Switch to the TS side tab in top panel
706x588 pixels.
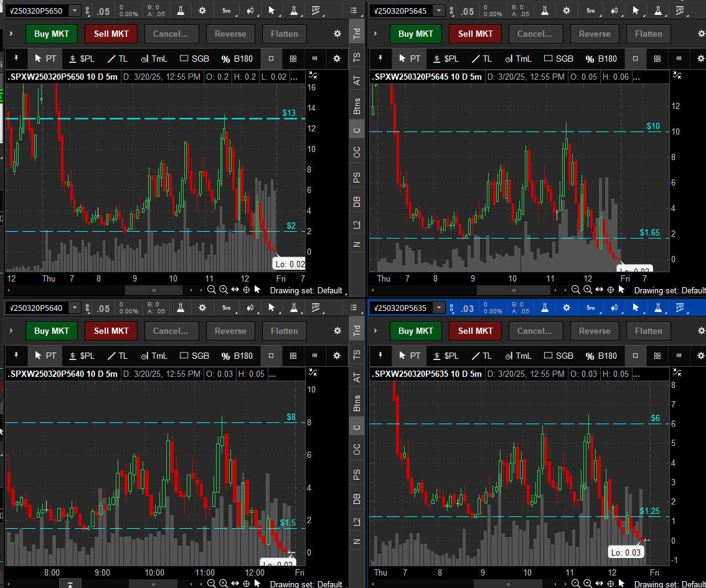pos(357,57)
